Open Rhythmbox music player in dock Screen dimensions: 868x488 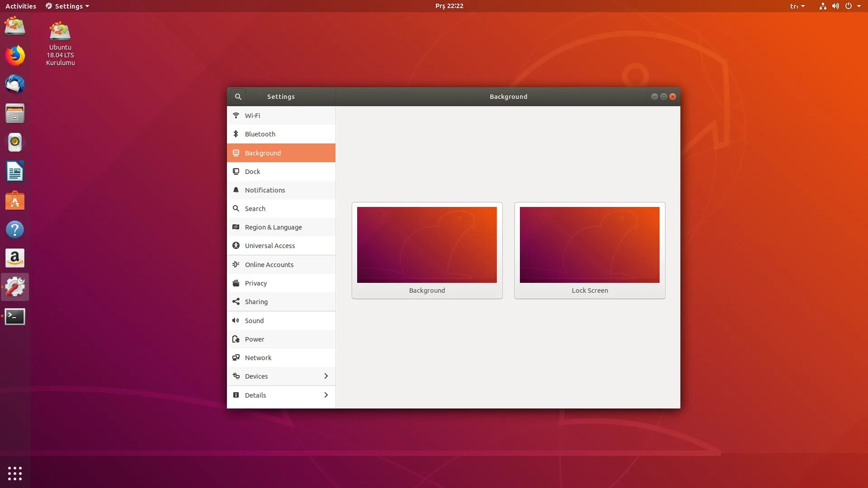tap(15, 142)
